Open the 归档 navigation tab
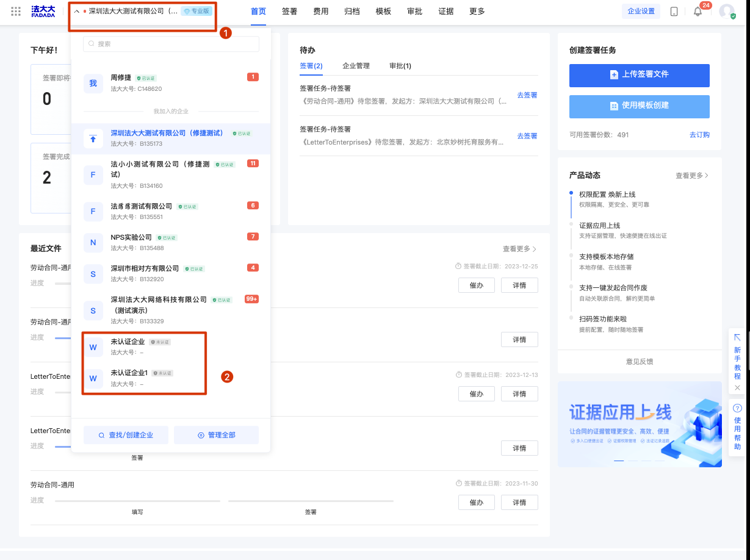Screen dimensions: 750x560 [x=352, y=12]
